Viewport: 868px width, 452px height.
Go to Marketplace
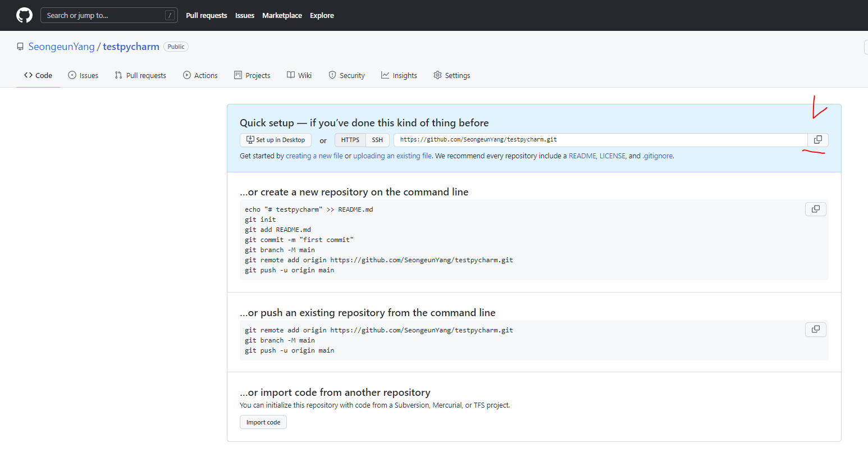(x=282, y=15)
